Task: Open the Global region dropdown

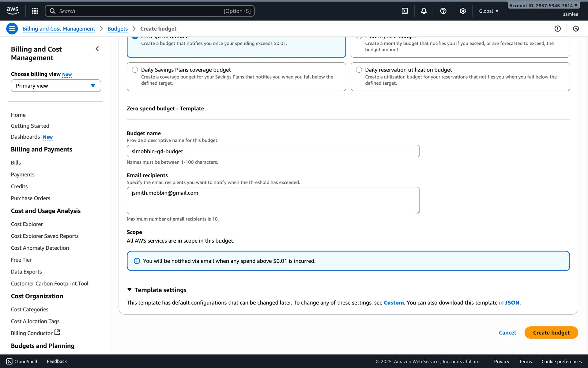Action: [x=488, y=11]
